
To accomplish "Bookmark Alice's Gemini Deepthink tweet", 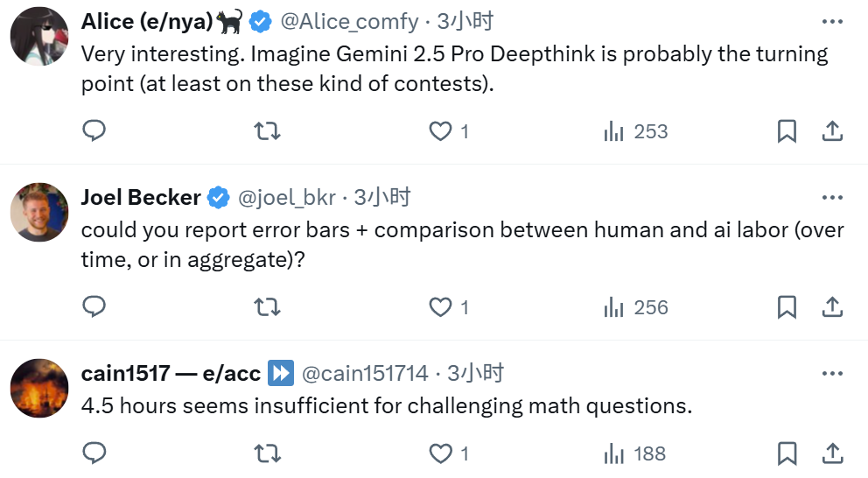I will [787, 131].
